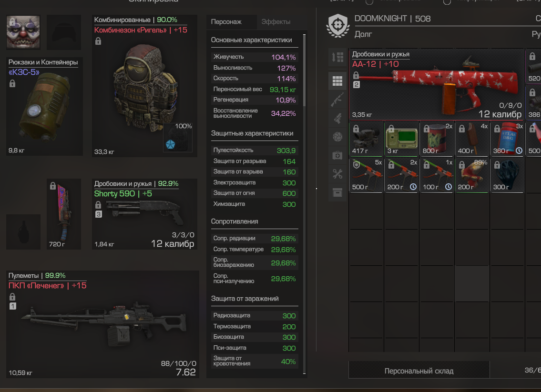Open the wrench and screwdriver tools filter
The width and height of the screenshot is (541, 392).
coord(337,174)
